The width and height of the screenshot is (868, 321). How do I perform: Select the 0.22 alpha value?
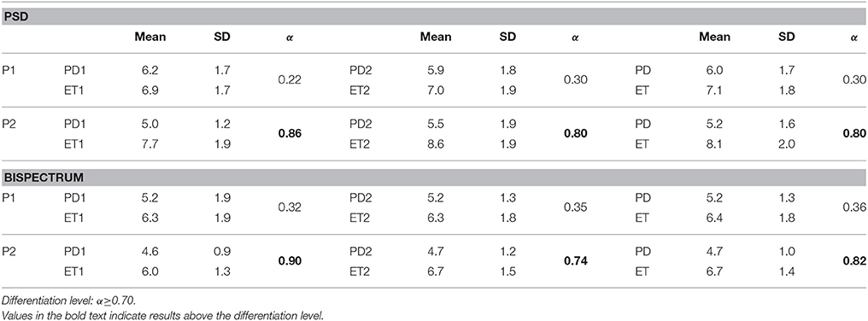coord(290,79)
